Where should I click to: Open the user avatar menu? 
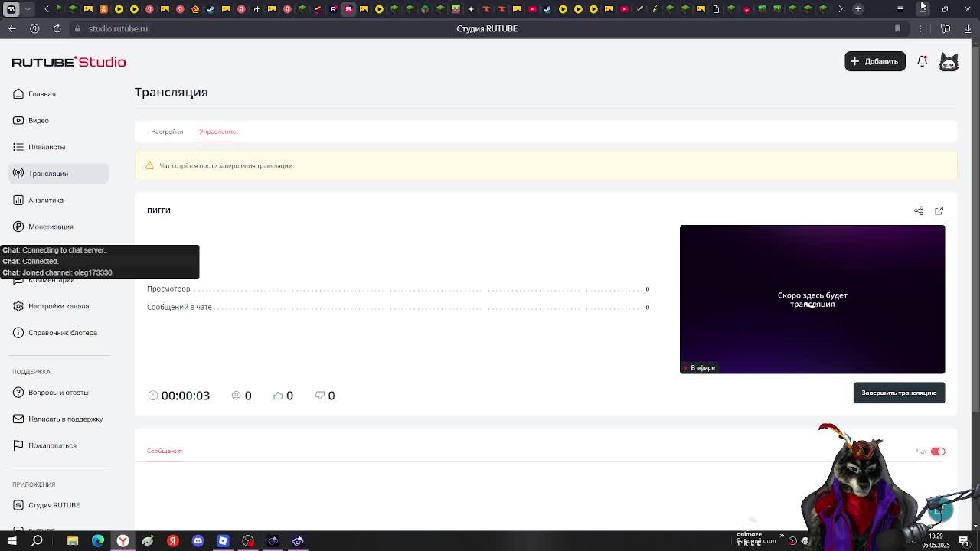coord(949,62)
